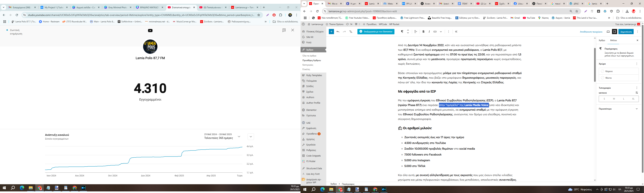Switch to the Άρθρο sidebar tab

[602, 40]
